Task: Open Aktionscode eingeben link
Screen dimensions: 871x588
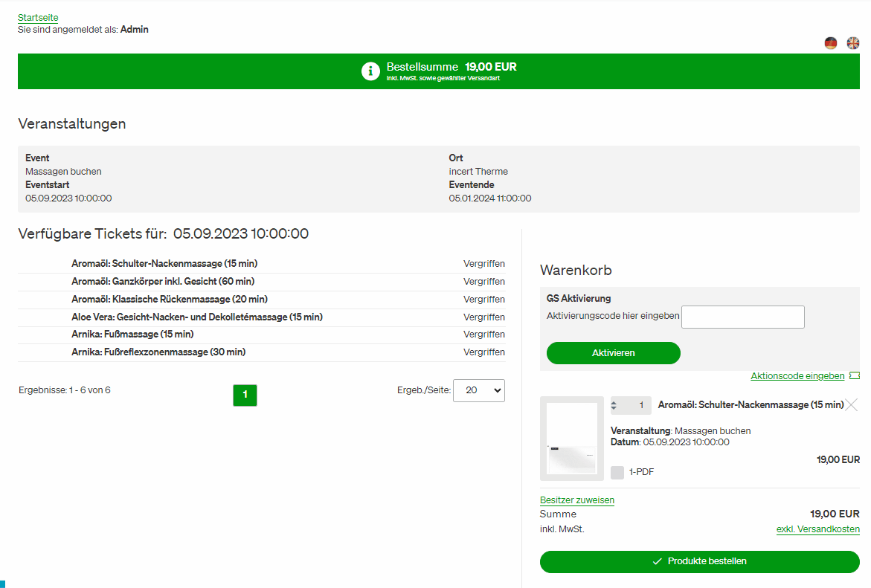Action: [x=797, y=376]
